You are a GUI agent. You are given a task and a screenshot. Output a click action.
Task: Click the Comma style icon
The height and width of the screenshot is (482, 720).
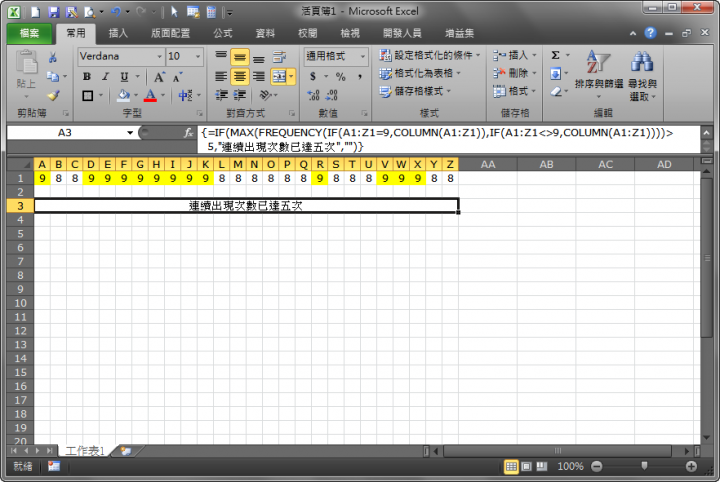[x=360, y=77]
